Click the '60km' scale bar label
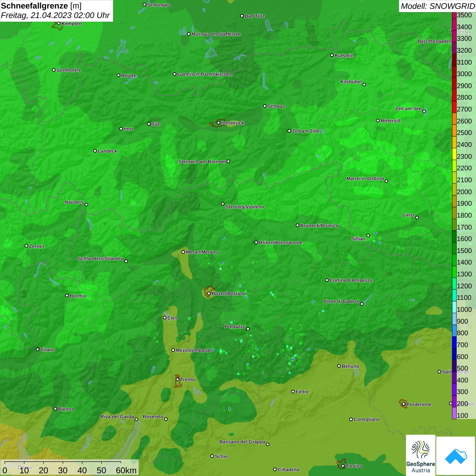Image resolution: width=476 pixels, height=476 pixels. [x=126, y=470]
